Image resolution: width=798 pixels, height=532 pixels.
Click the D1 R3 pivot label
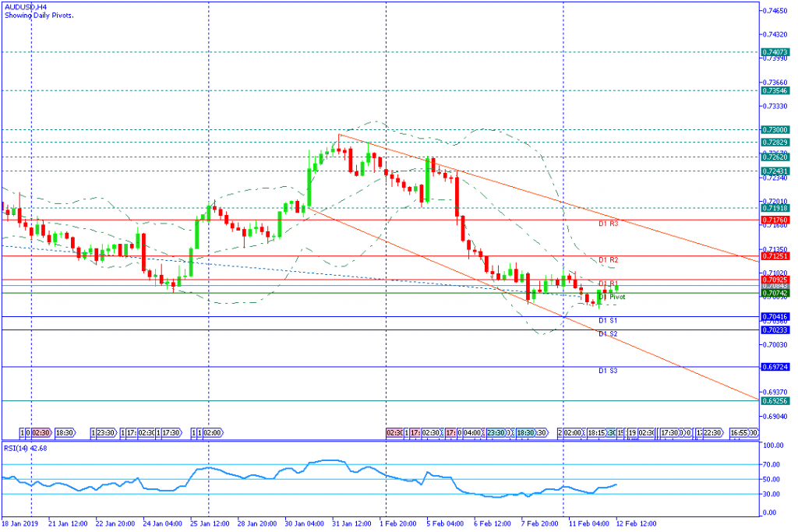point(608,224)
